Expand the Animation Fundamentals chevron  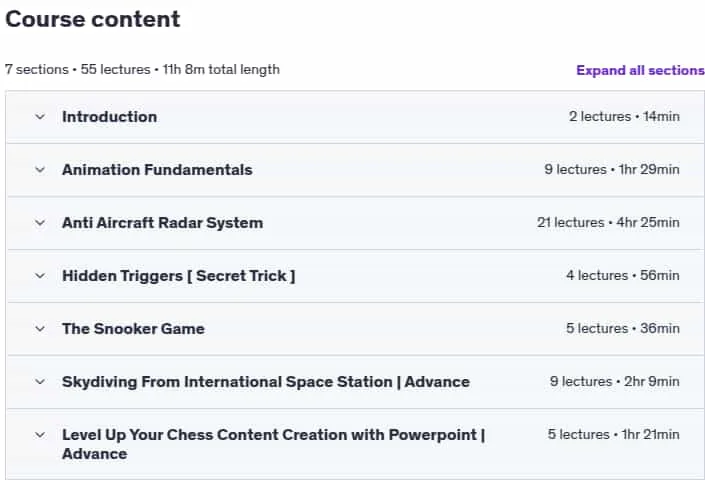(x=40, y=170)
